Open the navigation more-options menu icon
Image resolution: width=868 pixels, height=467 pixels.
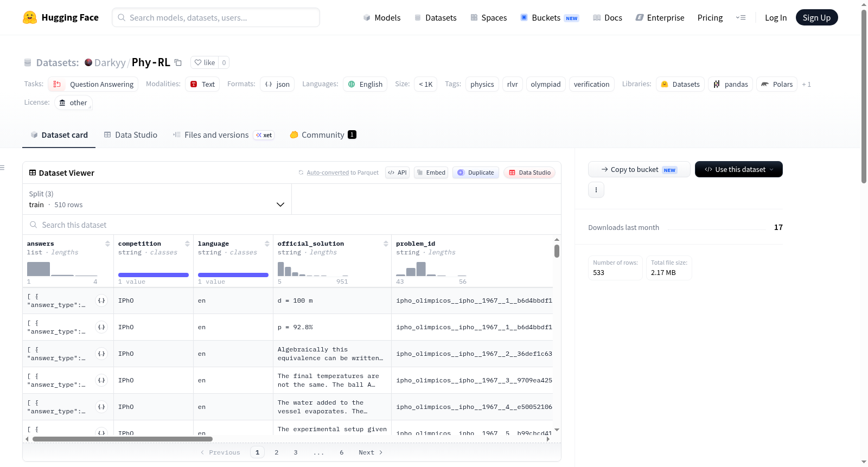pyautogui.click(x=741, y=17)
